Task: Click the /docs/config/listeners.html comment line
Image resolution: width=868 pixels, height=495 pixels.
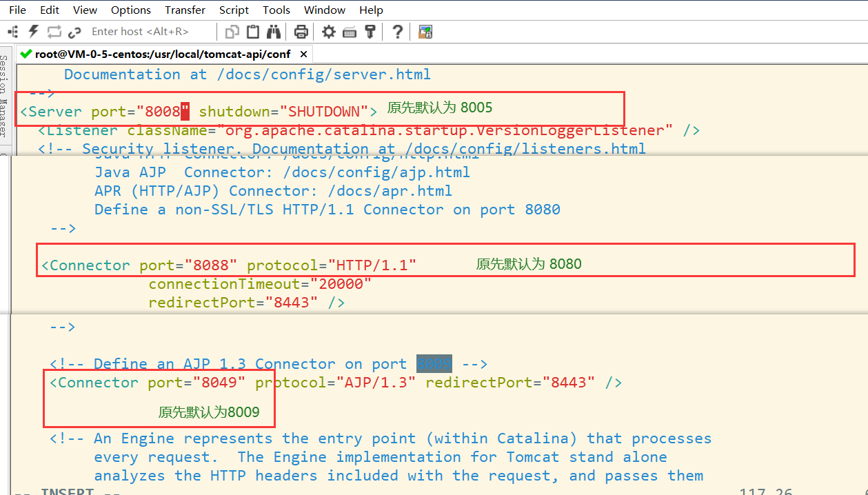Action: 343,148
